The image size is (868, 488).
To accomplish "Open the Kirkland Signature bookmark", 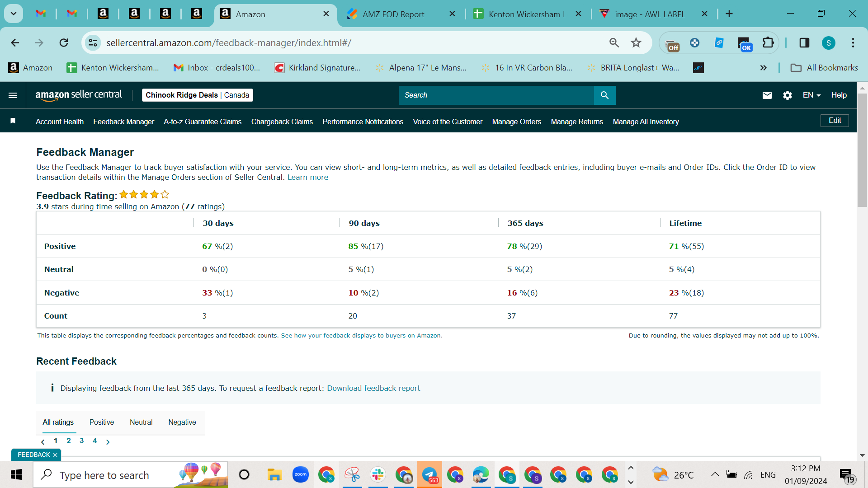I will pos(317,68).
